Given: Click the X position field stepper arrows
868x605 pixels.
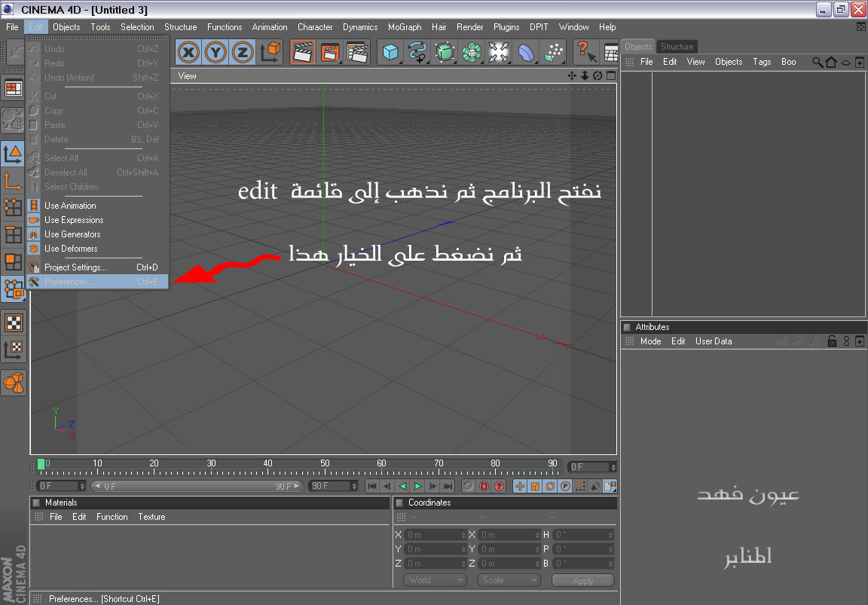Looking at the screenshot, I should (463, 535).
